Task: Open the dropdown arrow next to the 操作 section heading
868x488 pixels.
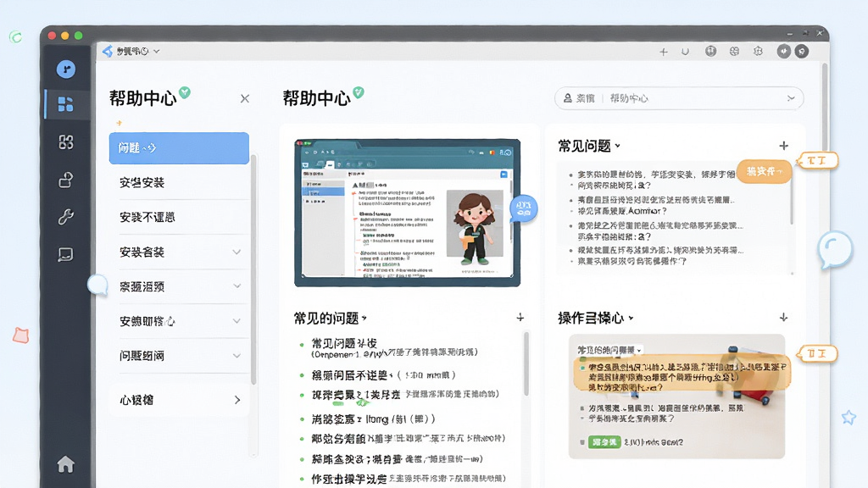Action: point(631,319)
